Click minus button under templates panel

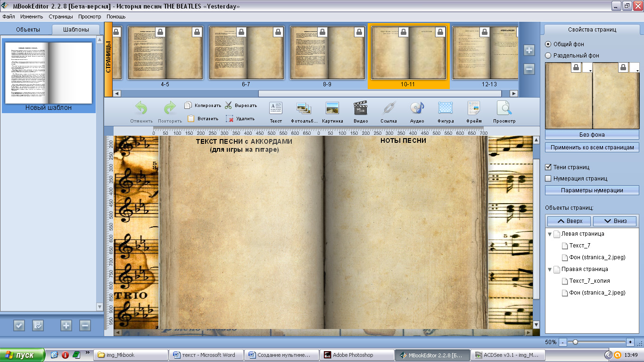click(x=85, y=325)
